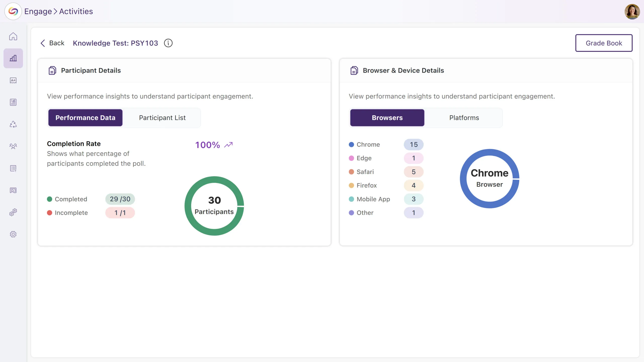The height and width of the screenshot is (362, 644).
Task: Click the report document sidebar icon
Action: (13, 102)
